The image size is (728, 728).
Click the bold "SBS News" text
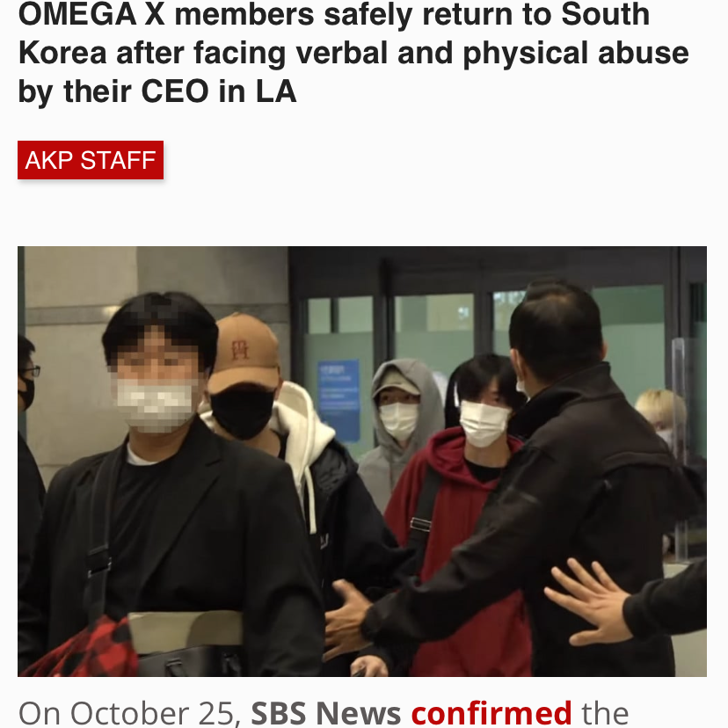[326, 713]
